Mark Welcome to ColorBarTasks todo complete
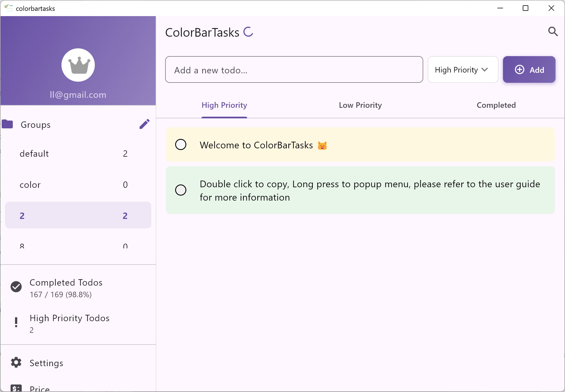Viewport: 565px width, 392px height. 181,145
